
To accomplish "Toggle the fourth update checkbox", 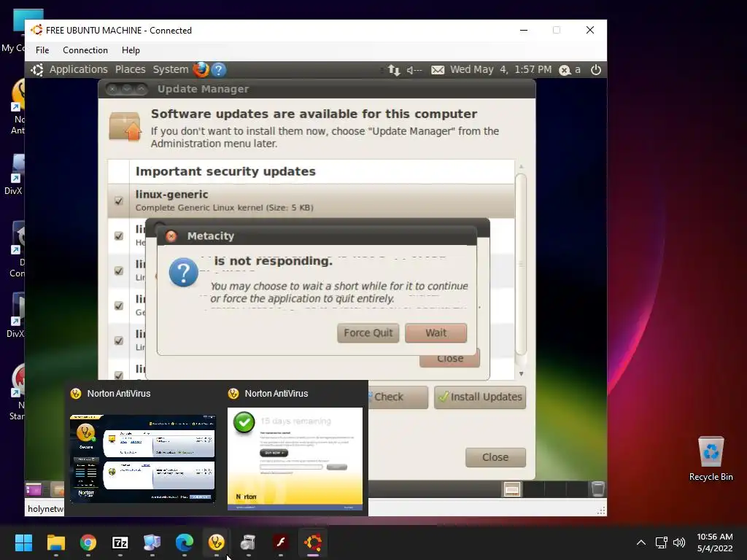I will point(119,306).
